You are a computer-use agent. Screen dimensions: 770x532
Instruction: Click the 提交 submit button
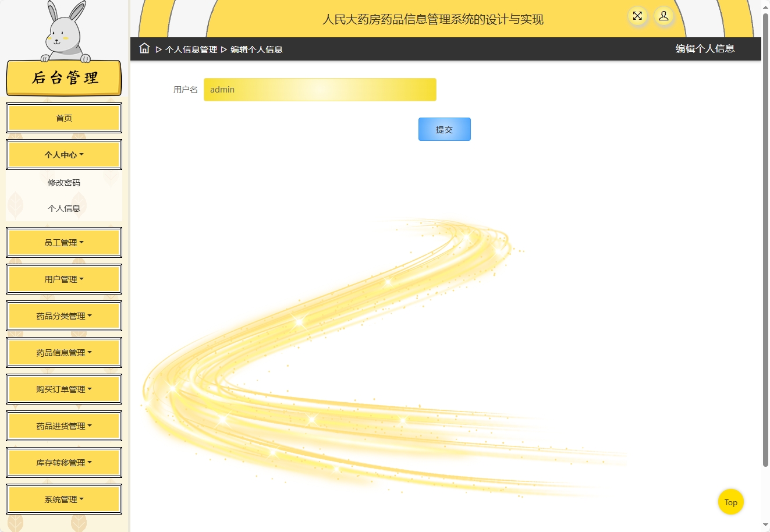445,129
